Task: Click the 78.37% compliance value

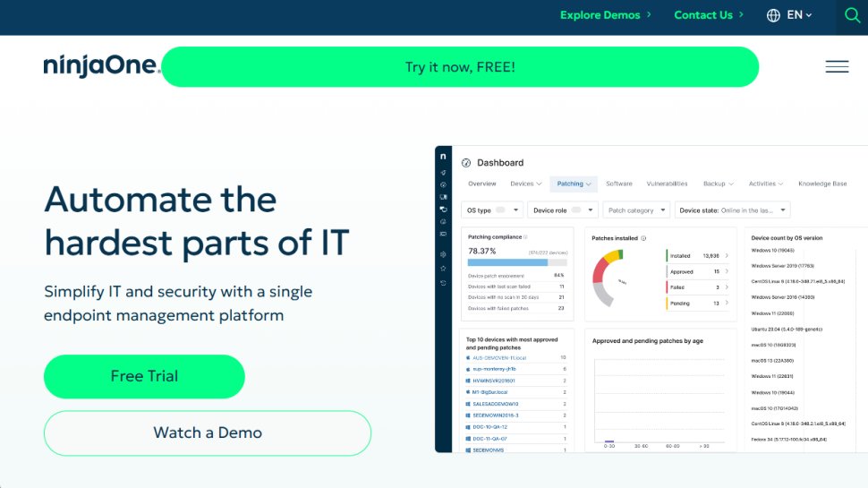Action: coord(482,251)
